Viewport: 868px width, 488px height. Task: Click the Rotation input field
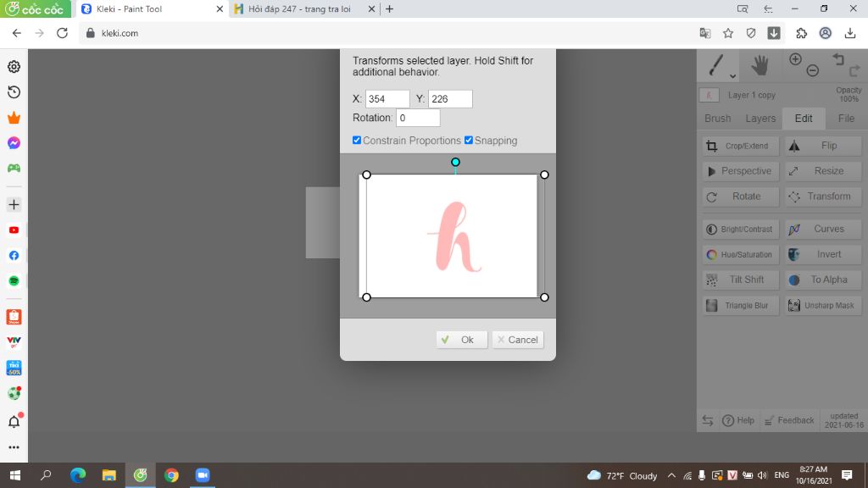(x=418, y=119)
